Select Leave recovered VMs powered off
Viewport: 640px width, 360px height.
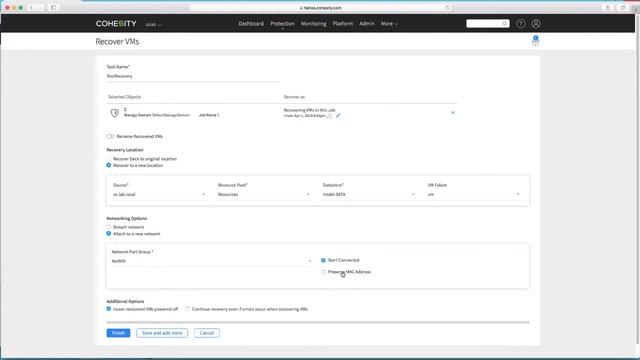pos(109,309)
